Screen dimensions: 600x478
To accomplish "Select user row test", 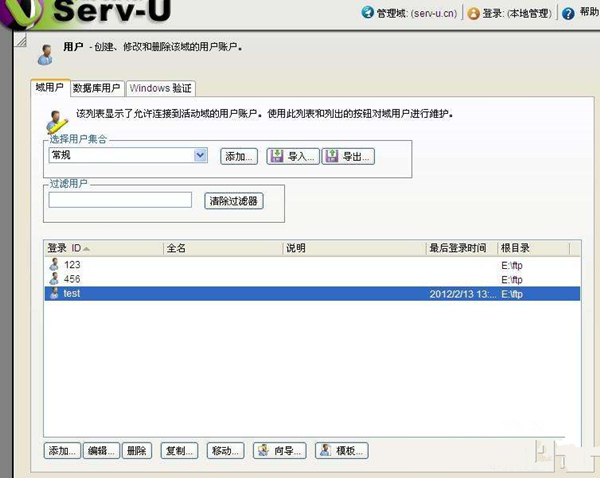I will pos(312,294).
